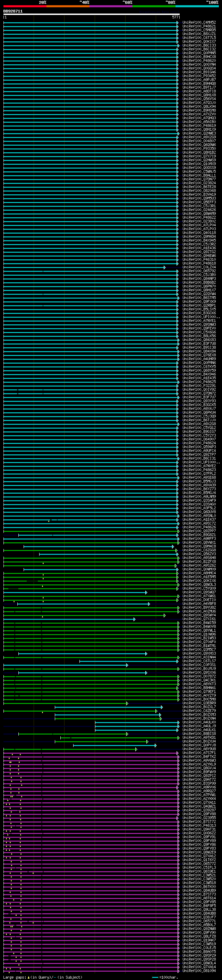Open hit UniRef100_C5MRD5

(x=199, y=30)
